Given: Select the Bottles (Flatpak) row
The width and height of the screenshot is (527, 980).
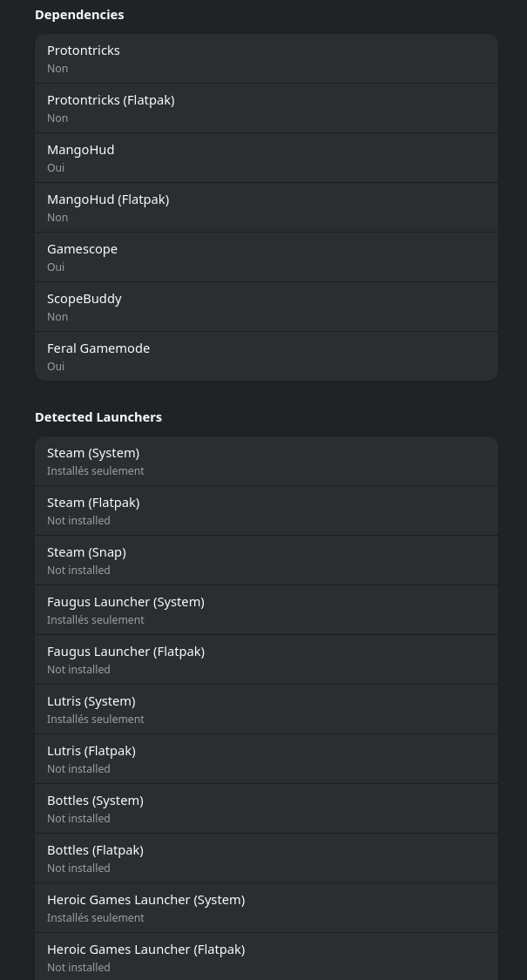Looking at the screenshot, I should 267,858.
